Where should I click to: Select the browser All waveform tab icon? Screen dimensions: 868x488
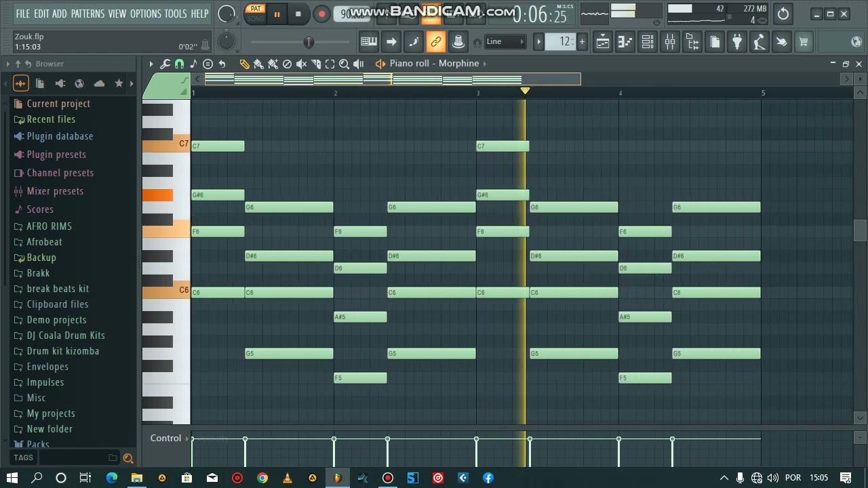pyautogui.click(x=20, y=83)
